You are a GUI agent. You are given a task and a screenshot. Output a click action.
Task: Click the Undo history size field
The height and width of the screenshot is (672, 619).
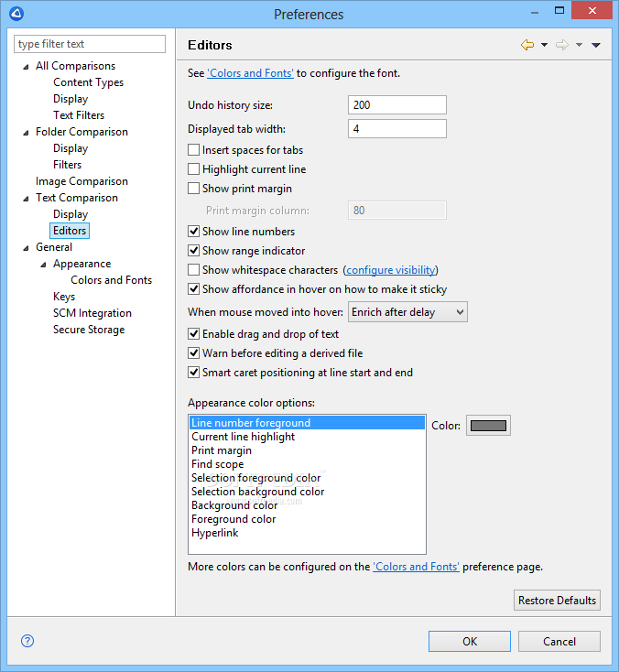[397, 105]
